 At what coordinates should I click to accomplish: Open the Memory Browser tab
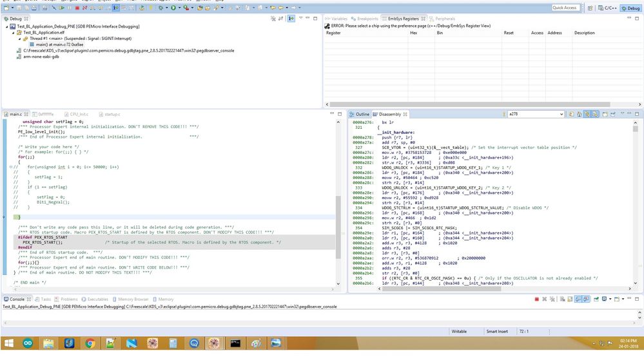point(131,300)
